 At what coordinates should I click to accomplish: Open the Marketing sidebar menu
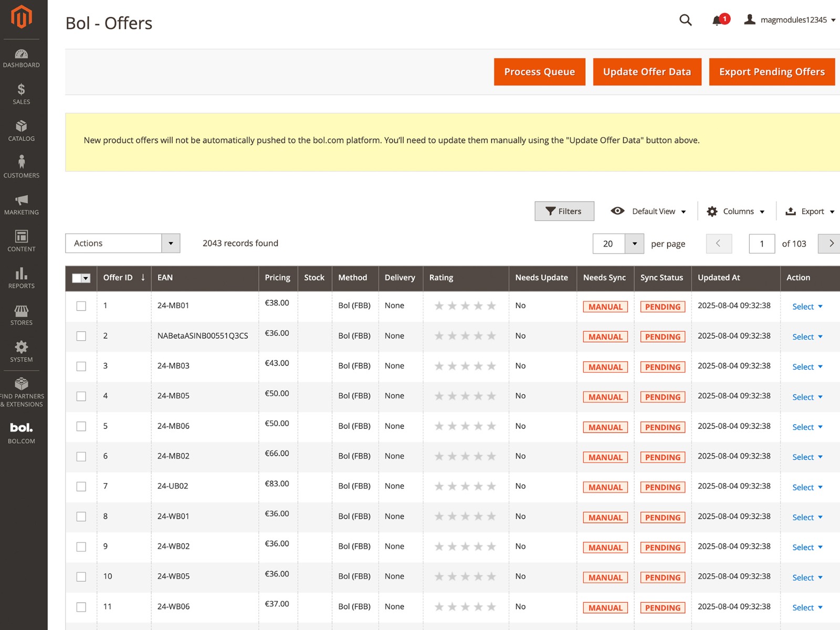(22, 205)
